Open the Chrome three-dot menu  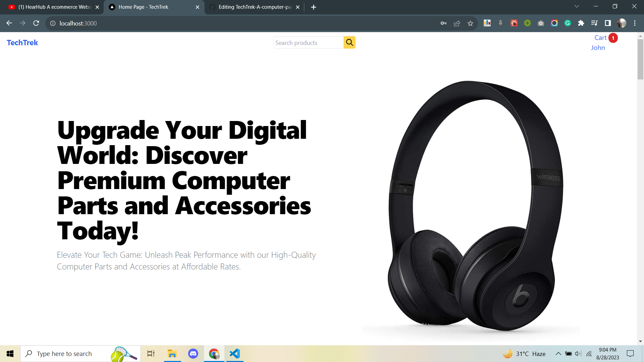tap(635, 23)
